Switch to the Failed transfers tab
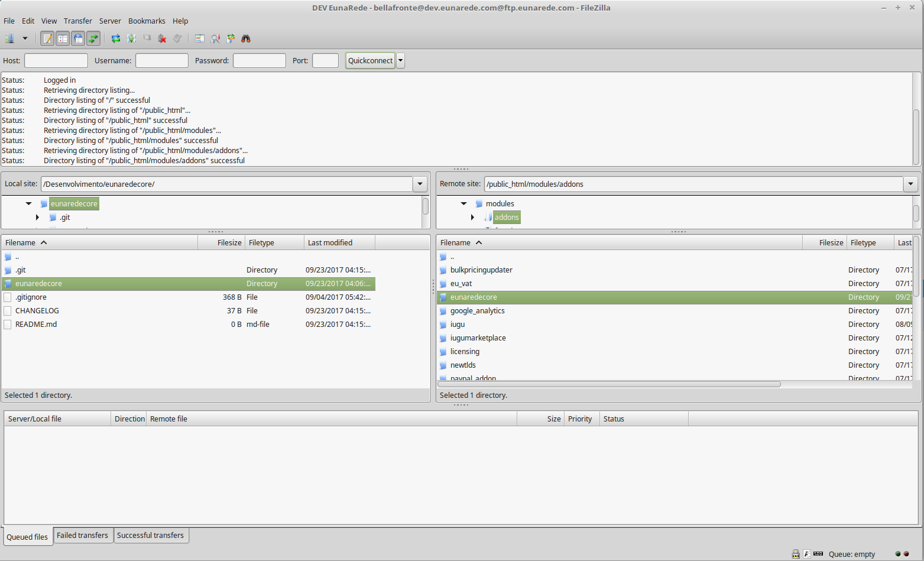This screenshot has height=561, width=924. 82,535
